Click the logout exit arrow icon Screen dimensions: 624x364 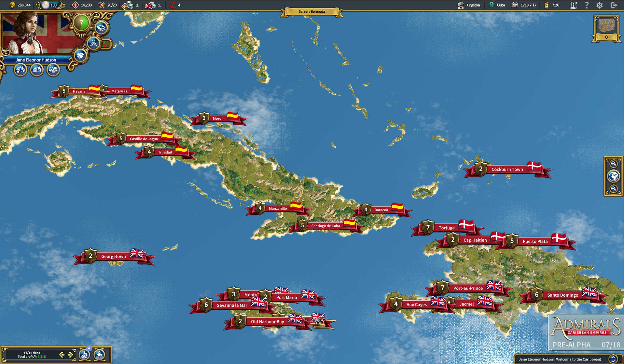[x=614, y=5]
